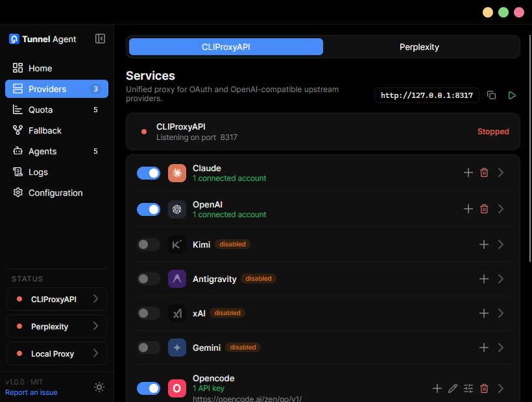
Task: Expand the Kimi row chevron
Action: [501, 244]
